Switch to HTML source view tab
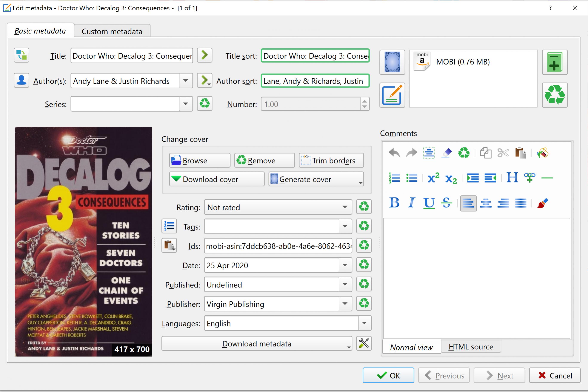 (x=471, y=347)
